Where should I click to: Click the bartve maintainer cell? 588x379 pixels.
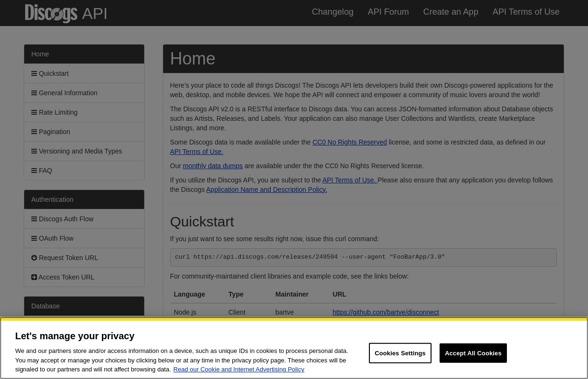click(285, 312)
